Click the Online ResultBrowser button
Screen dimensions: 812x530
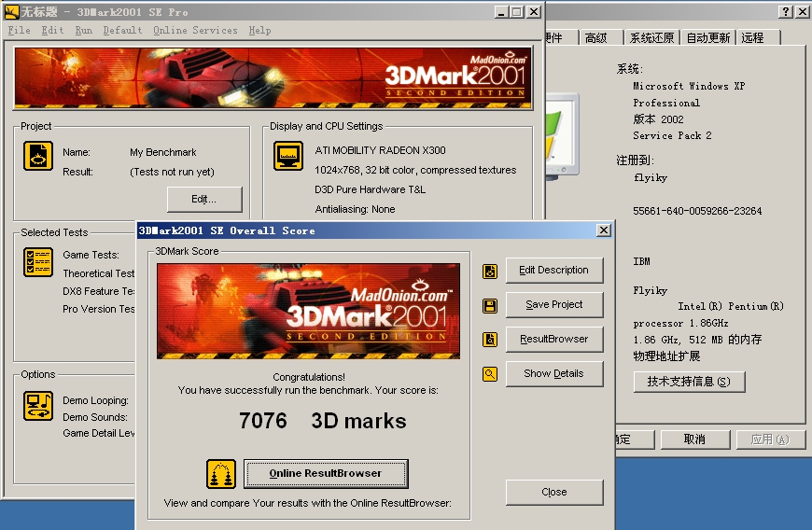coord(326,474)
